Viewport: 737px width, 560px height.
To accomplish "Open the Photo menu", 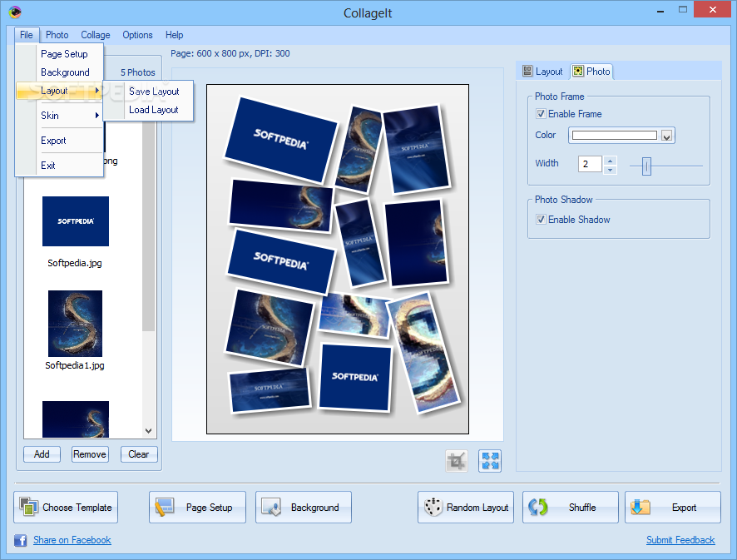I will (x=57, y=35).
